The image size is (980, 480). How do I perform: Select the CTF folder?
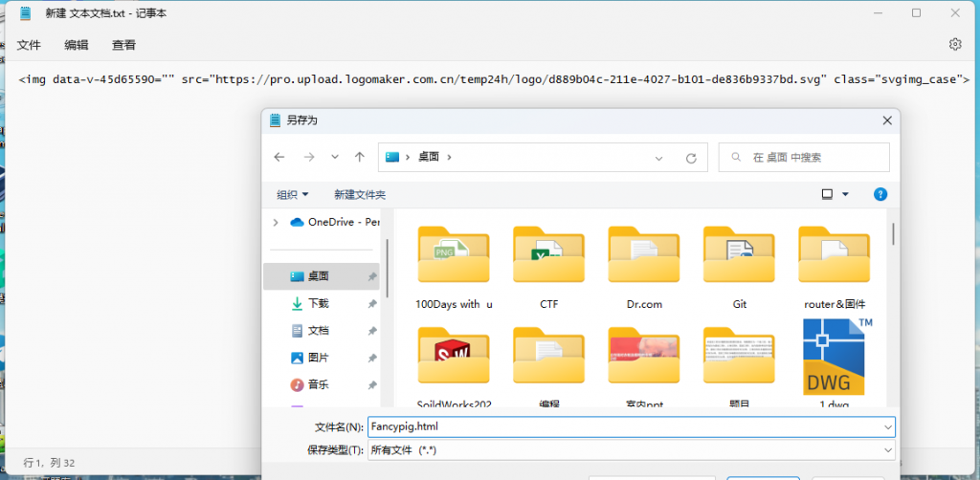click(548, 268)
